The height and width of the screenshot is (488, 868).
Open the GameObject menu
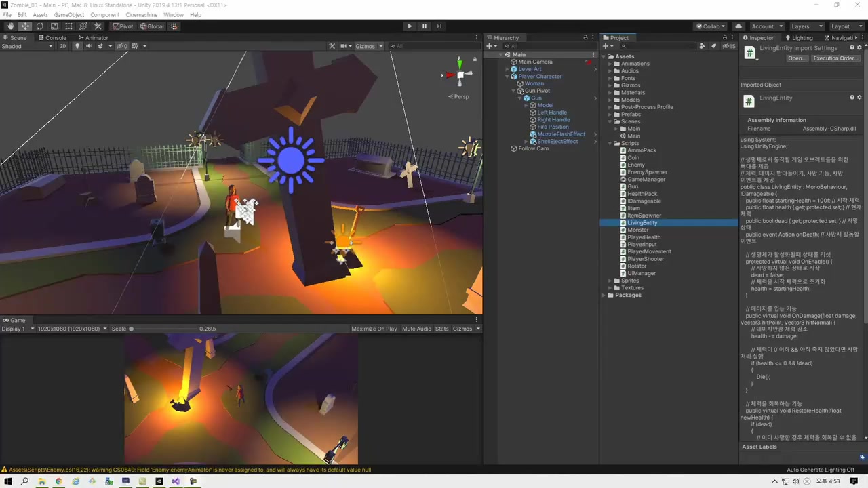pyautogui.click(x=68, y=14)
